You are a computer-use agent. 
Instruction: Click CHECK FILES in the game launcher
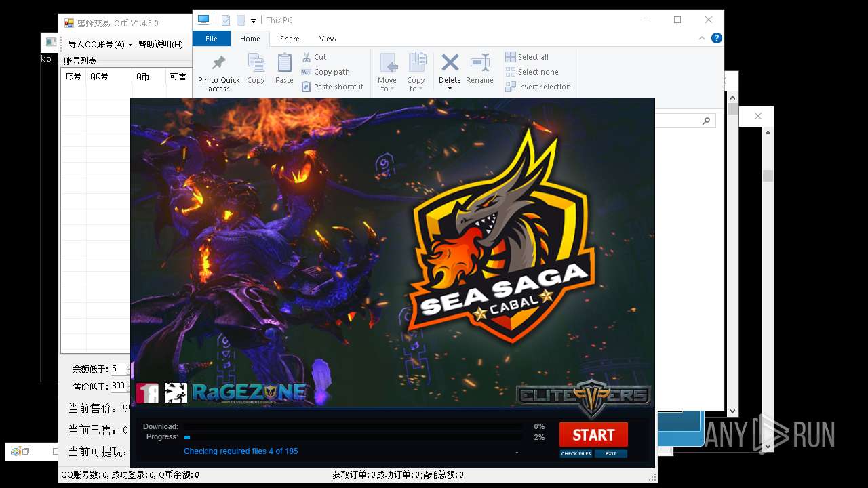pos(576,453)
